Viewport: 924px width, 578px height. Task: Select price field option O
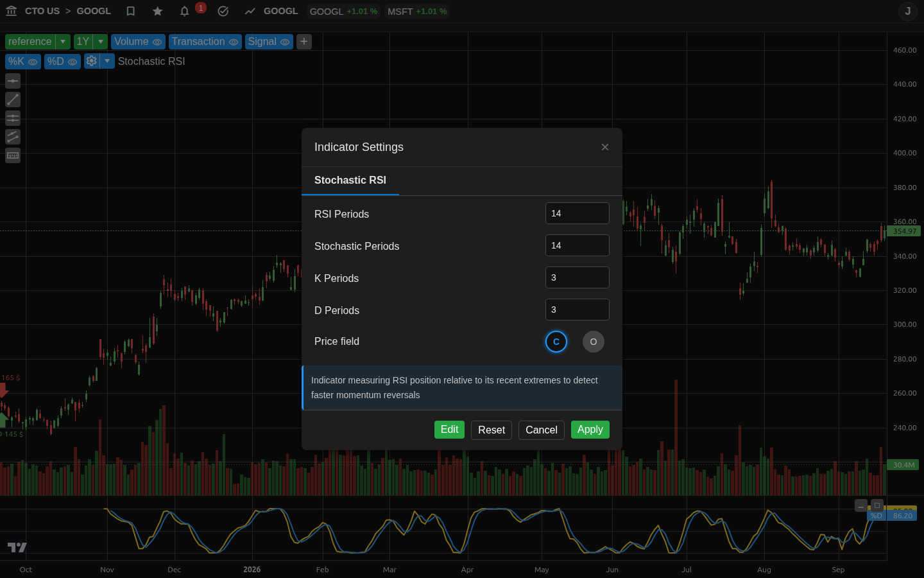(x=594, y=342)
